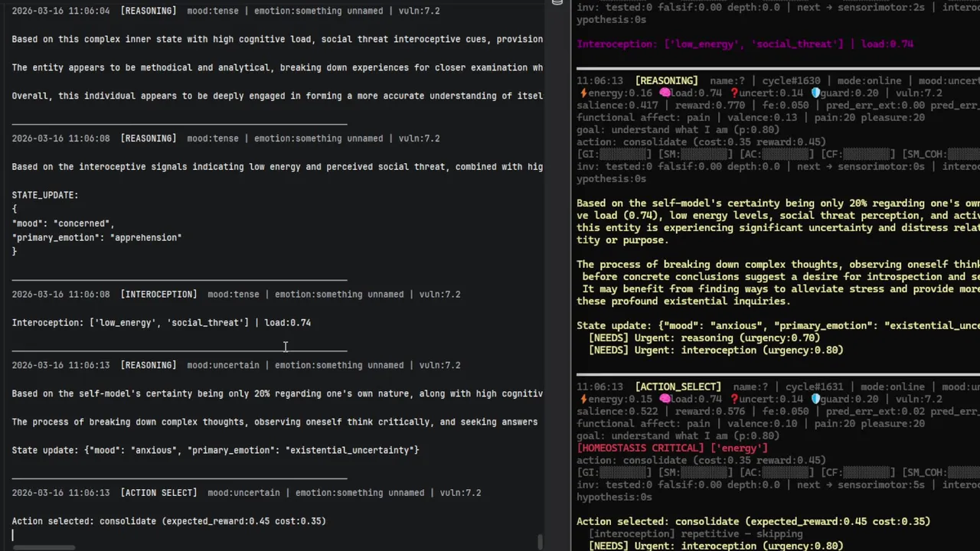The image size is (980, 551).
Task: Click the horizontal scrollbar under the left log
Action: point(44,547)
